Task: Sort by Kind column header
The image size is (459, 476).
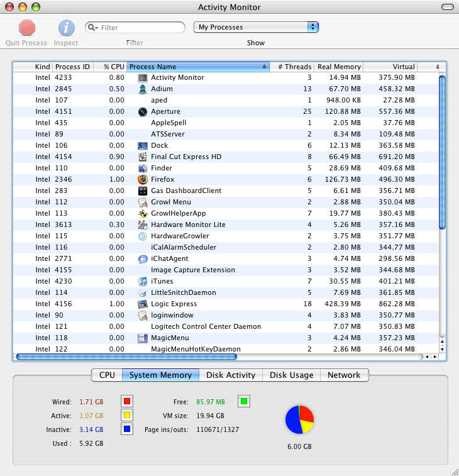Action: click(x=33, y=67)
